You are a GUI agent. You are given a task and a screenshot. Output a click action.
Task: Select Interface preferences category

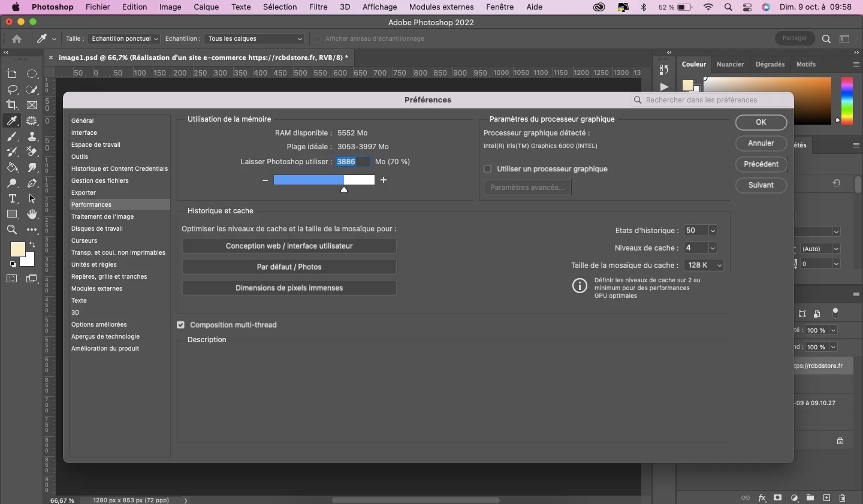pyautogui.click(x=120, y=133)
